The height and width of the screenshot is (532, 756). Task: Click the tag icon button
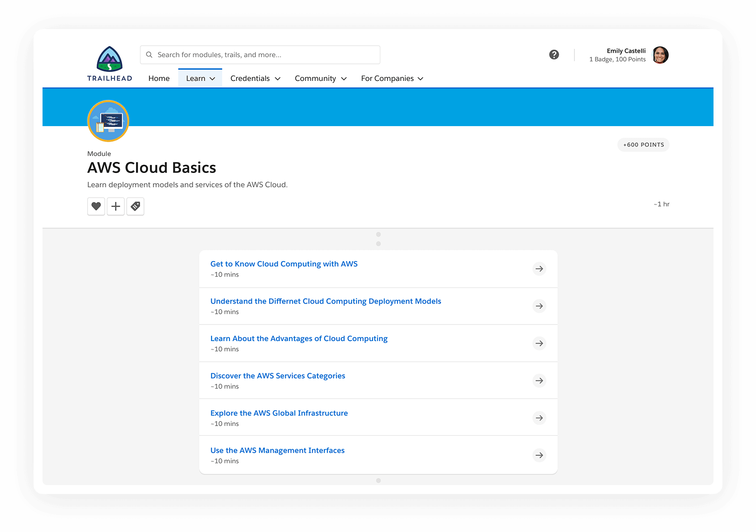point(135,206)
